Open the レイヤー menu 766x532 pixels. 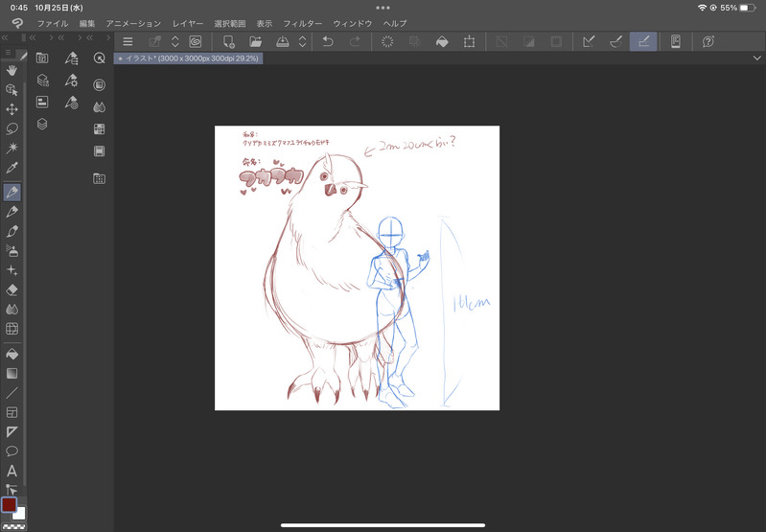188,22
